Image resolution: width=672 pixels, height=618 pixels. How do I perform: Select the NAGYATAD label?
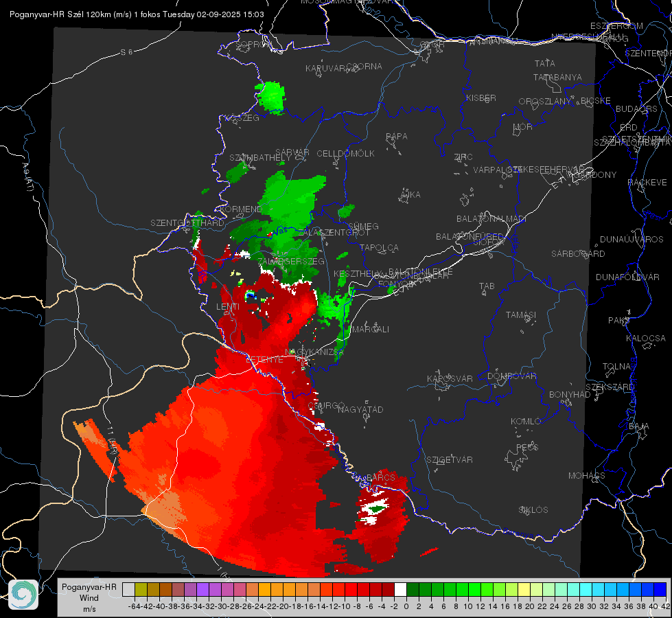pyautogui.click(x=360, y=409)
